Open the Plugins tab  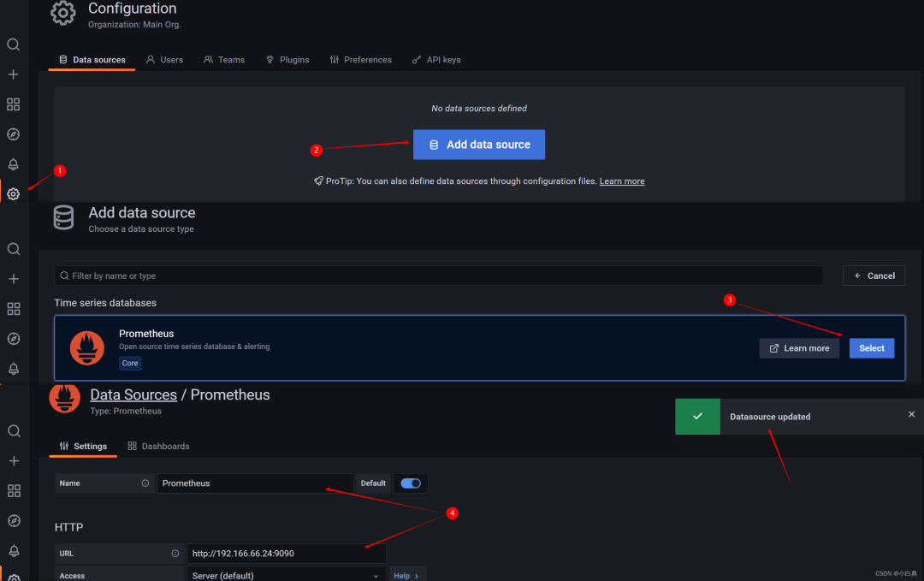287,60
